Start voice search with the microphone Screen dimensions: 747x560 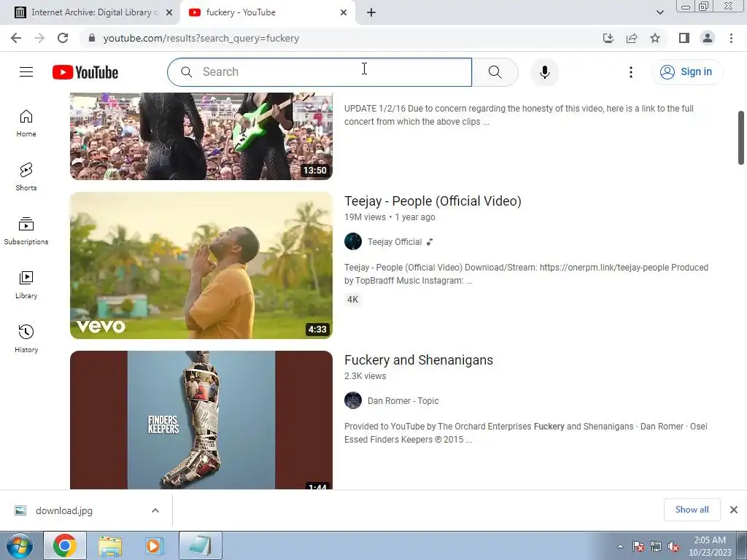(544, 72)
